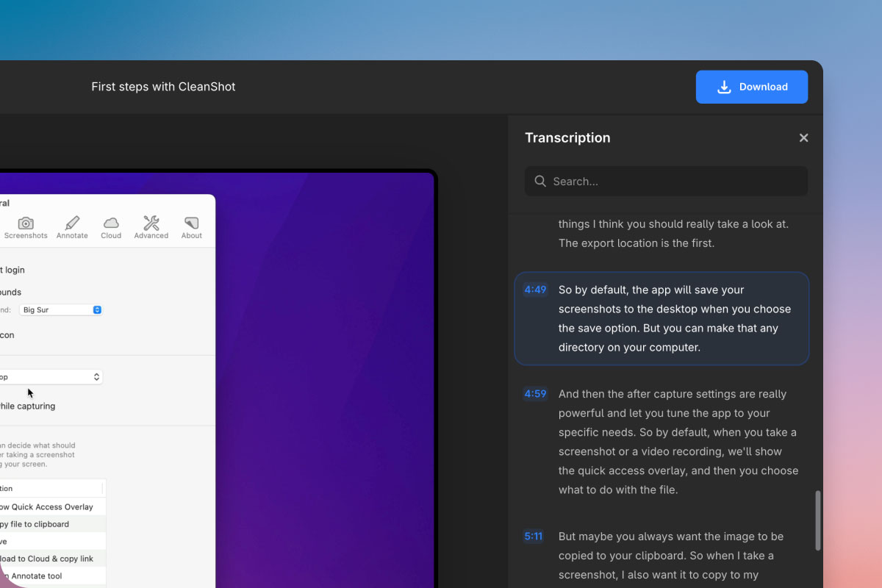Click the transcription panel scrollbar
The width and height of the screenshot is (882, 588).
[x=818, y=520]
